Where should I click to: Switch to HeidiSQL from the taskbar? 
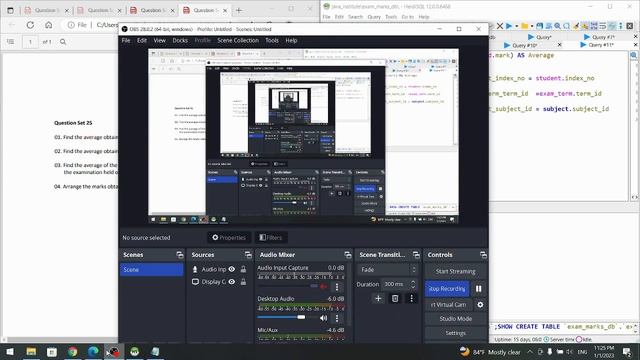pyautogui.click(x=134, y=351)
